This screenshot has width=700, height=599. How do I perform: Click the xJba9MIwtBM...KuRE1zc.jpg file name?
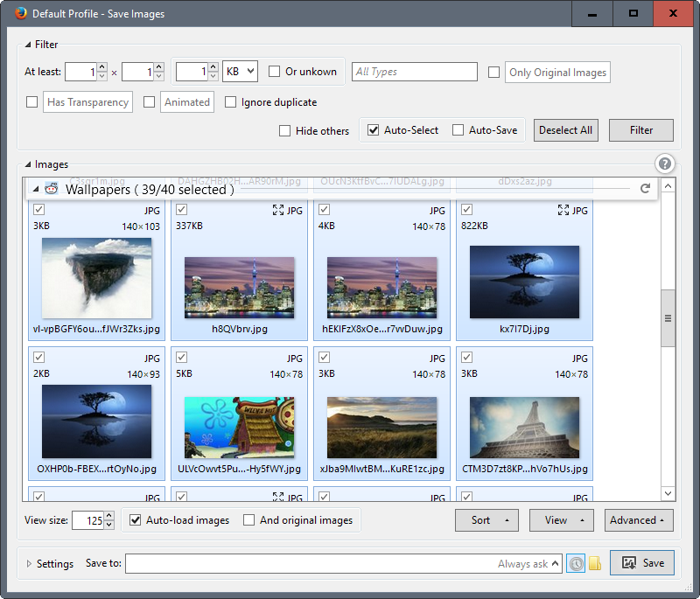point(382,469)
